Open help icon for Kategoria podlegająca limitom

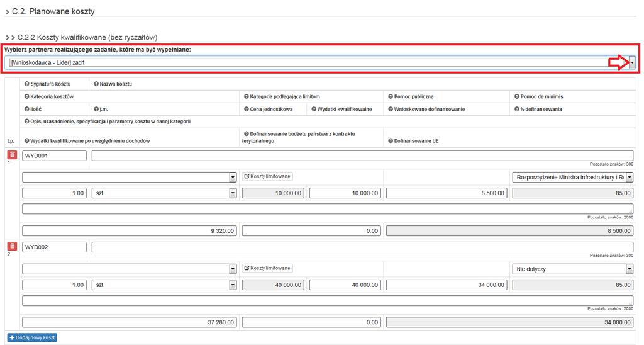[247, 96]
